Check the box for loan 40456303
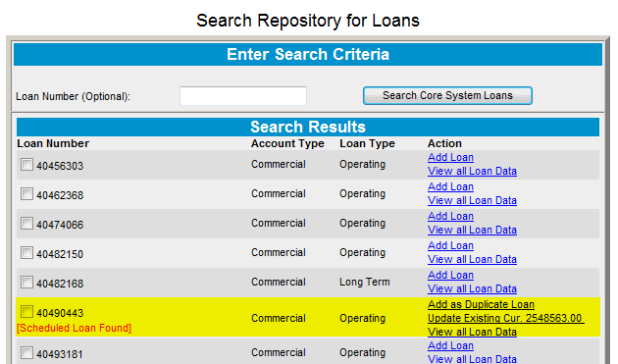The width and height of the screenshot is (618, 364). [x=26, y=165]
